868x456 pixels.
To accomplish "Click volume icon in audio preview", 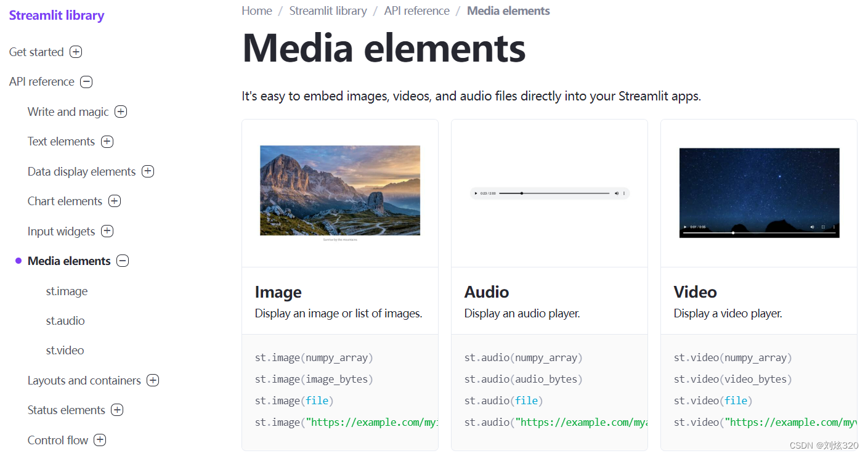I will [x=617, y=193].
